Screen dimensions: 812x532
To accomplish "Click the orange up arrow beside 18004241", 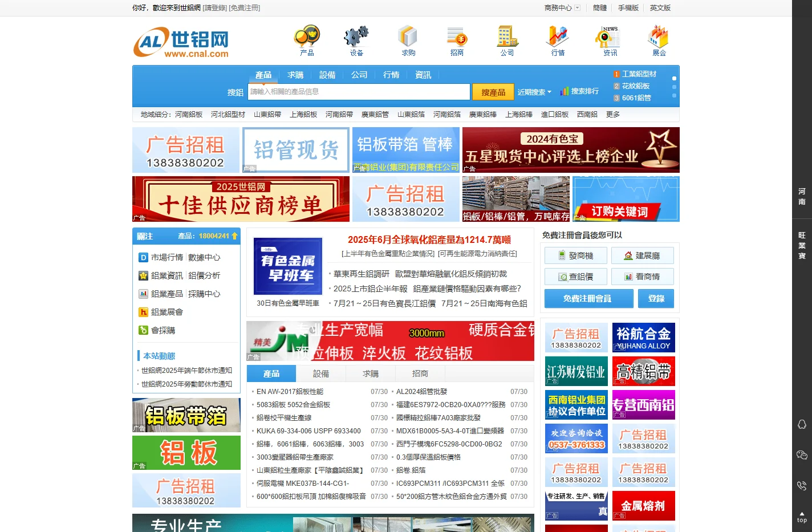I will [x=234, y=235].
